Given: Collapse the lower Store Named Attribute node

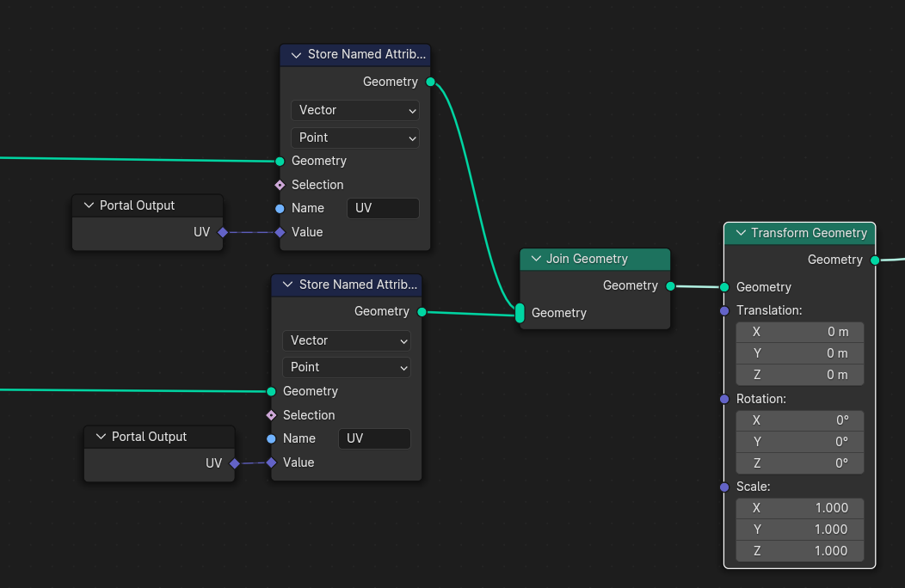Looking at the screenshot, I should pos(287,285).
